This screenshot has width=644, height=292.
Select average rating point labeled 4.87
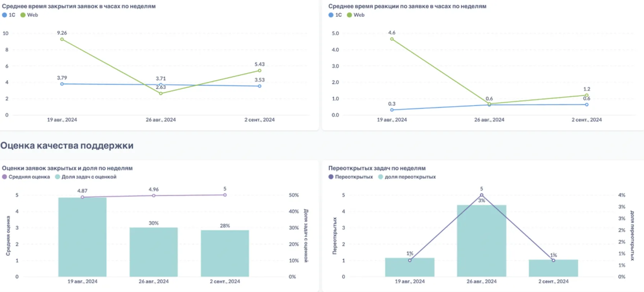[x=82, y=197]
